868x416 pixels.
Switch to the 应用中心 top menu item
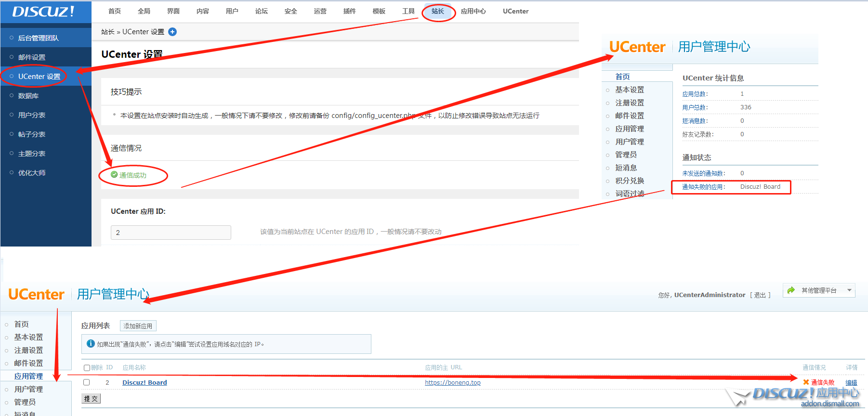[473, 12]
